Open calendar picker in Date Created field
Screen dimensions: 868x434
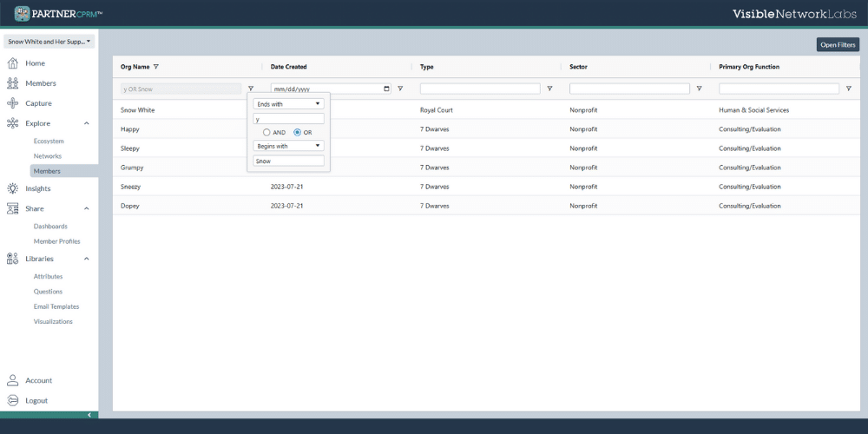[386, 89]
